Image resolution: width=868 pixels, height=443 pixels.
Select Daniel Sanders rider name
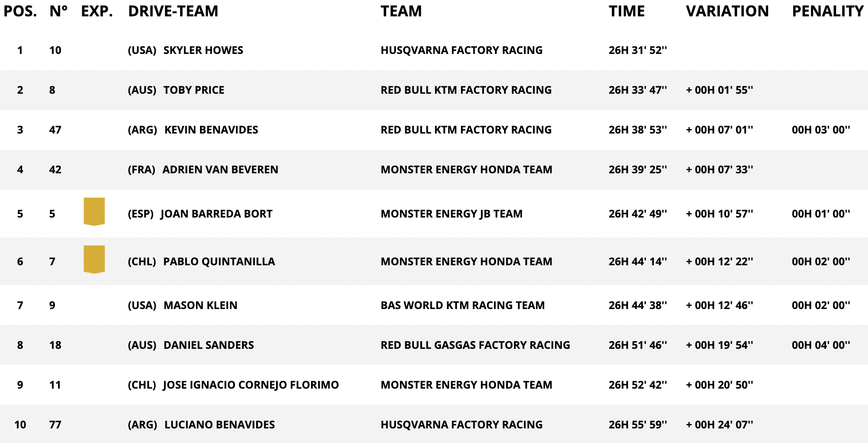[x=209, y=345]
